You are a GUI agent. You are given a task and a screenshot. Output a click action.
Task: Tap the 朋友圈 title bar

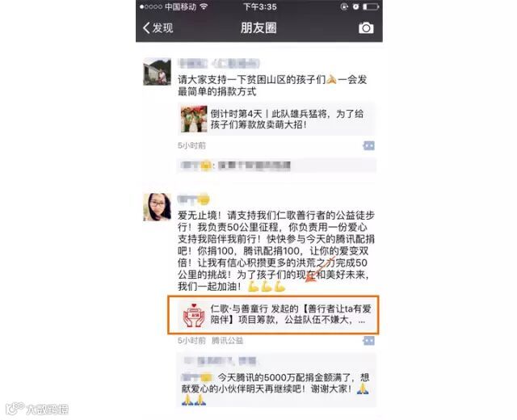tap(258, 27)
